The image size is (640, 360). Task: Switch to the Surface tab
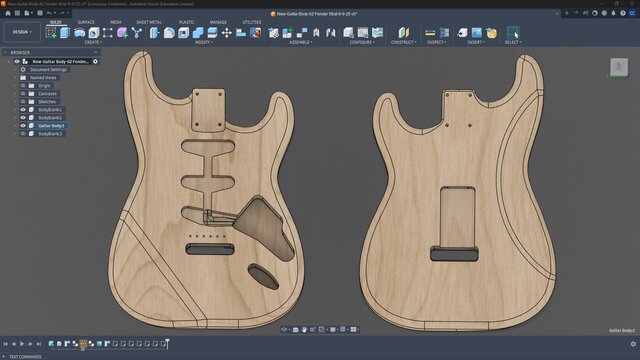86,22
